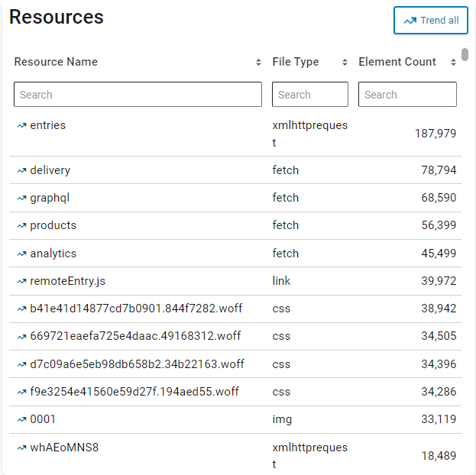The width and height of the screenshot is (476, 475).
Task: Click the 18,489 element count value
Action: click(x=439, y=456)
